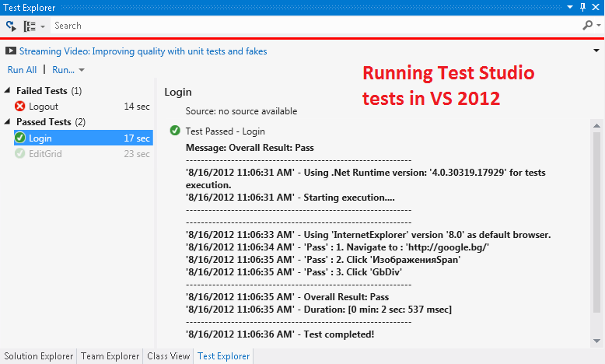Open the Group By dropdown arrow
The height and width of the screenshot is (364, 605).
[x=43, y=26]
